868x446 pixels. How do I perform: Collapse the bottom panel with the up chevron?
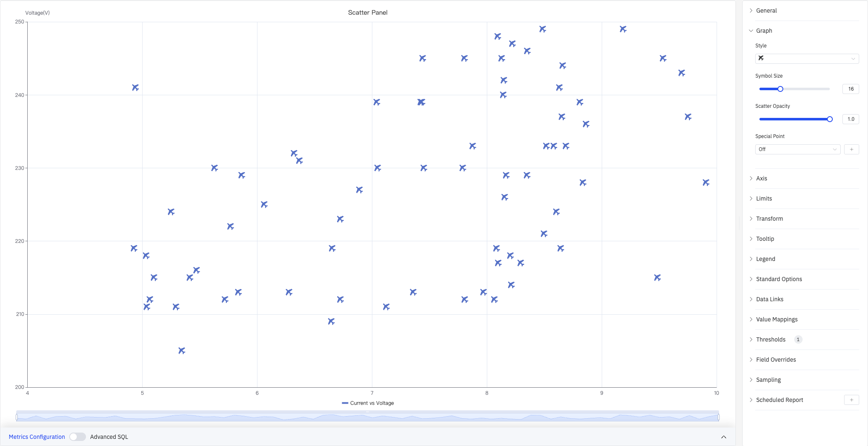pos(723,437)
